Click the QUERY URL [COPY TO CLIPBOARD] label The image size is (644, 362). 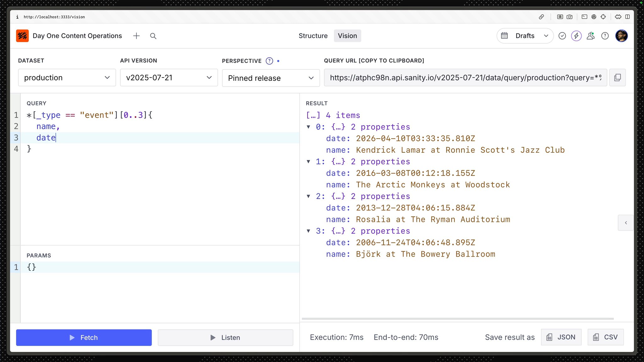pyautogui.click(x=374, y=61)
